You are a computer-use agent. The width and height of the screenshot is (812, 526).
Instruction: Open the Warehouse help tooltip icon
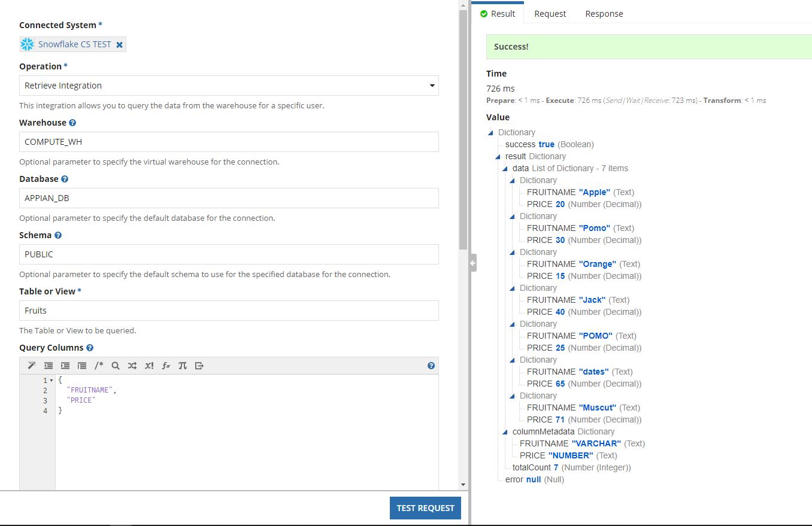click(x=72, y=123)
